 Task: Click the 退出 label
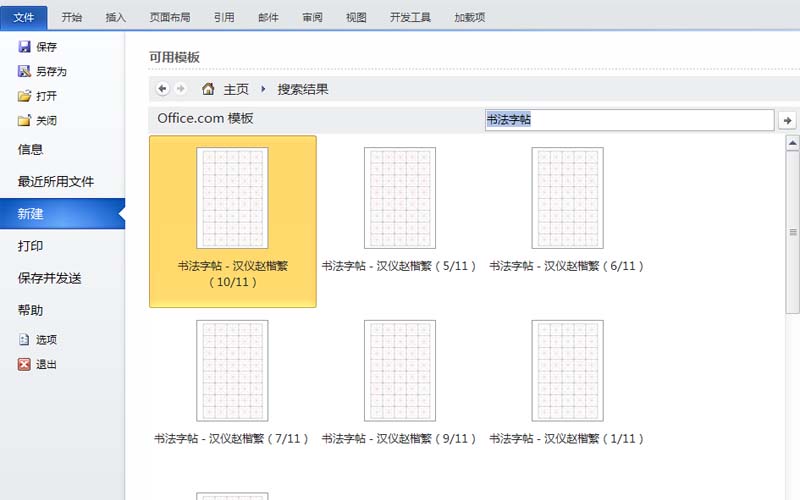(x=46, y=364)
